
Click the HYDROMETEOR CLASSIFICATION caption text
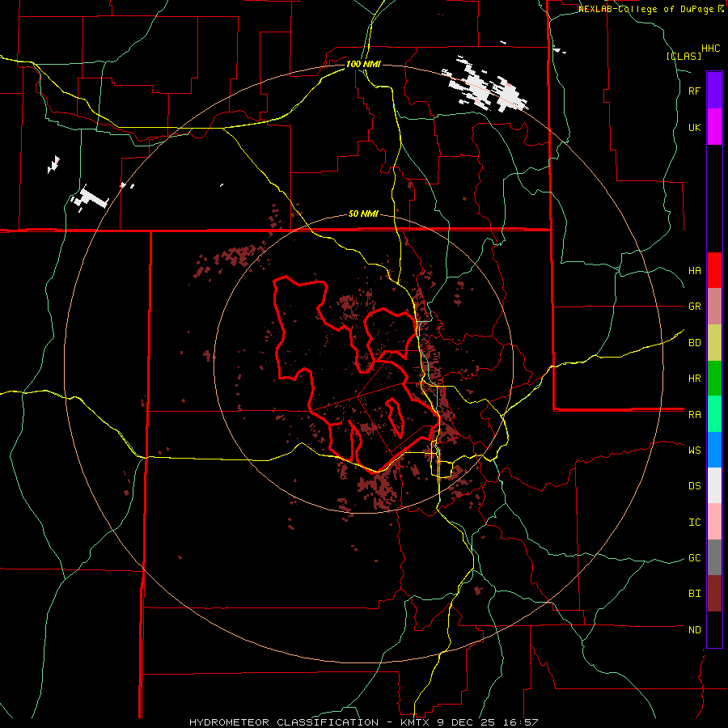pyautogui.click(x=284, y=722)
